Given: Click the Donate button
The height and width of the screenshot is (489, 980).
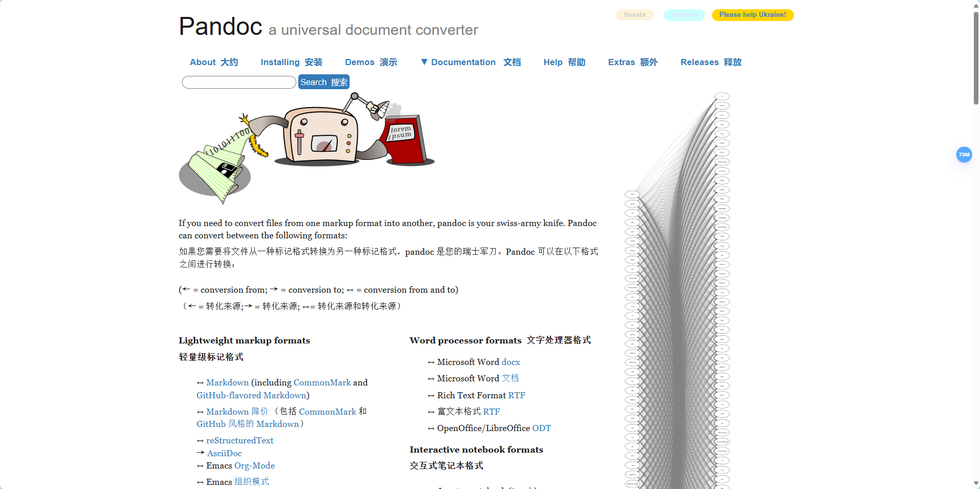Looking at the screenshot, I should (635, 15).
